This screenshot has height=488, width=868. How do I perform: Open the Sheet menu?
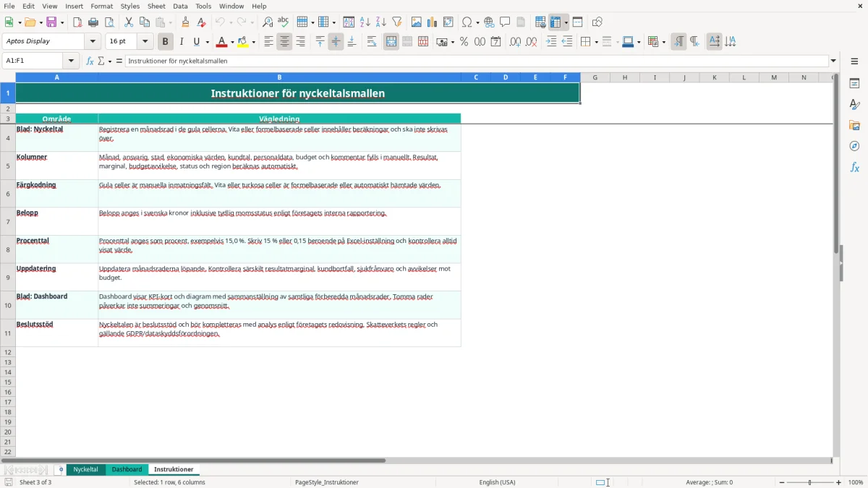tap(156, 6)
